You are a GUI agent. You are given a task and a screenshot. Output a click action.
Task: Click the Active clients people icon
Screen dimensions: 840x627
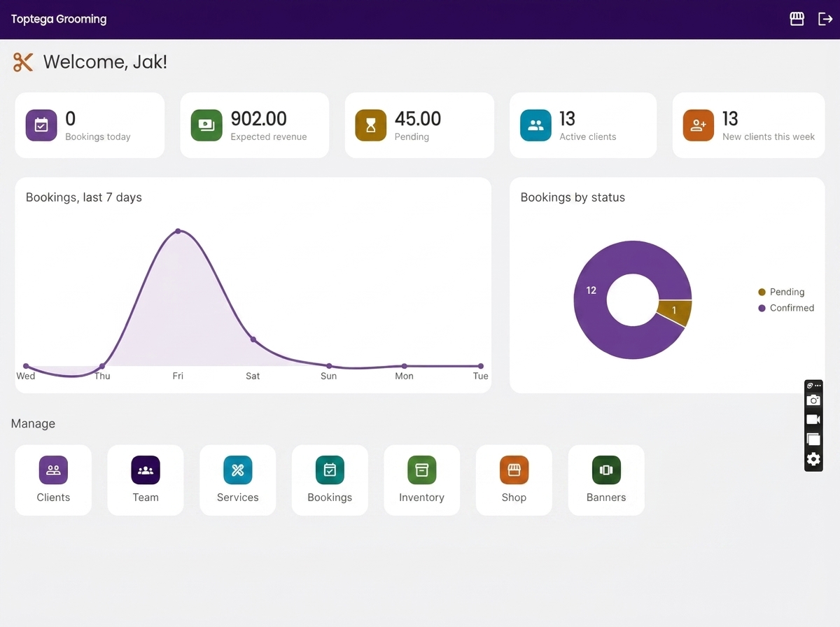535,125
